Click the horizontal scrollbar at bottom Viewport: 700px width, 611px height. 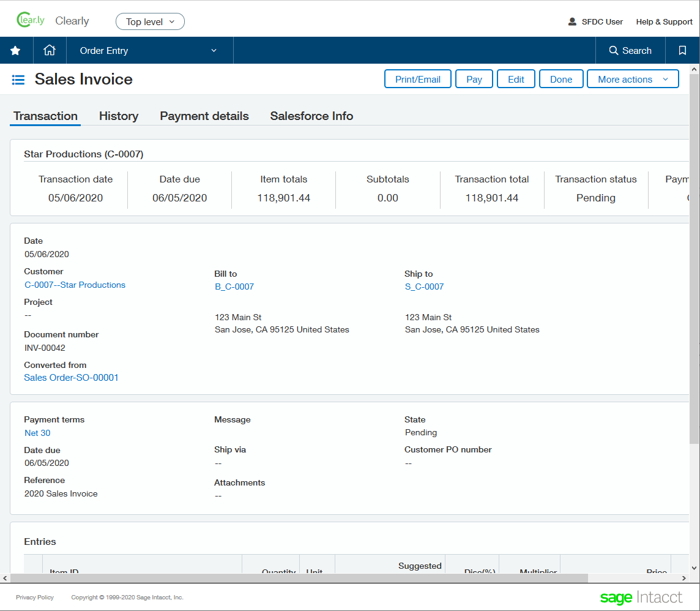point(300,578)
